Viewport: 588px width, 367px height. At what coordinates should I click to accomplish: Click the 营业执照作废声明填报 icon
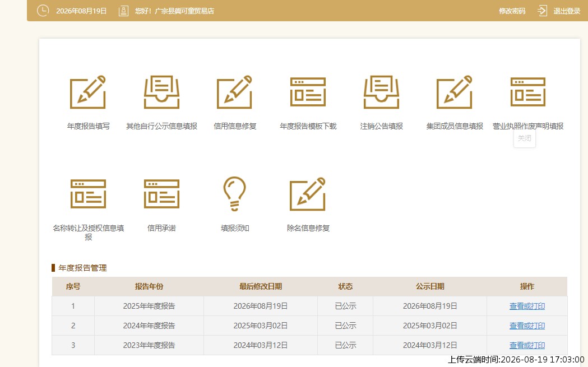coord(528,92)
